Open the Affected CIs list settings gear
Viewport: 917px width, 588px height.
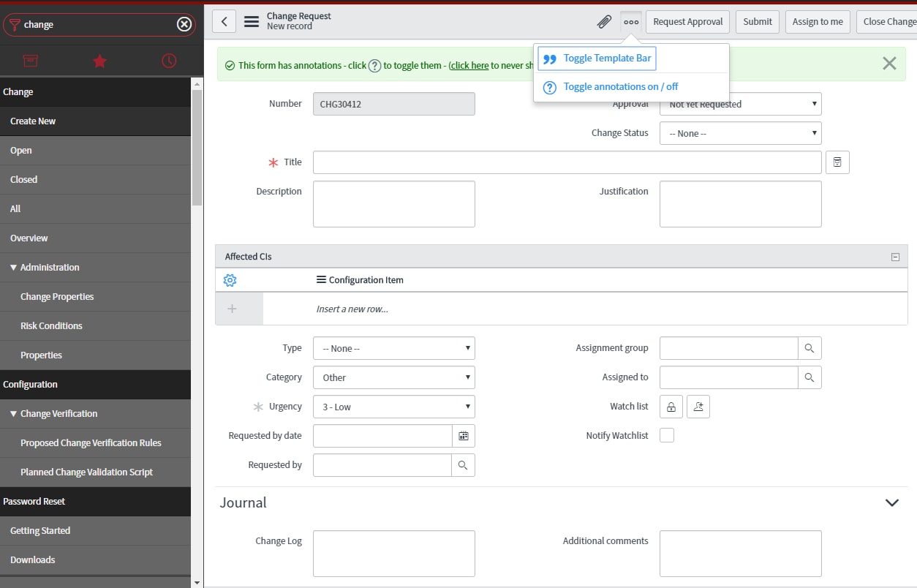coord(230,279)
